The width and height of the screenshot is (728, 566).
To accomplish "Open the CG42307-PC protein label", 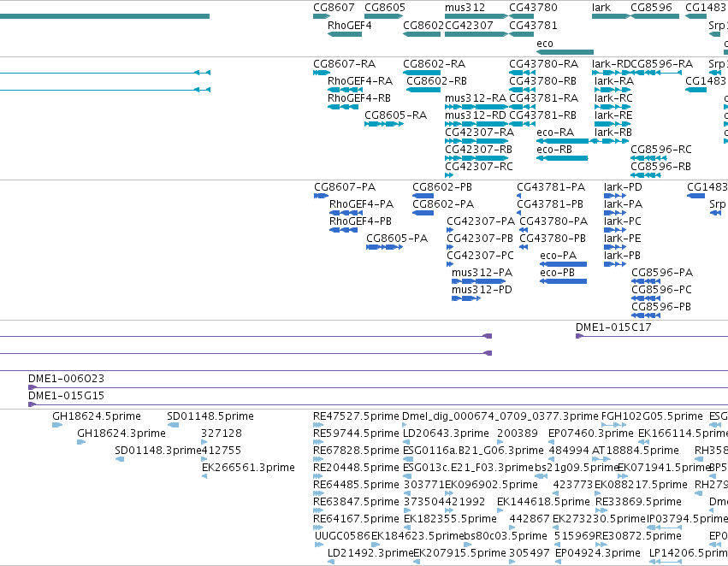I will coord(480,256).
